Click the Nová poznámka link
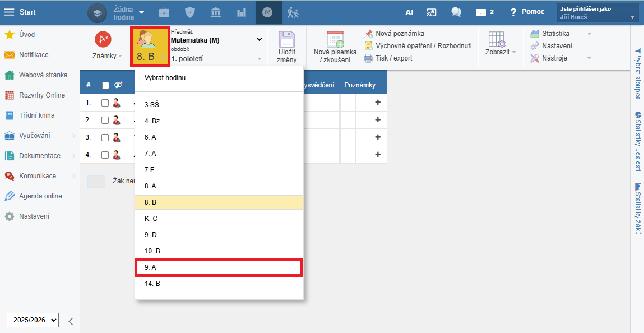The image size is (644, 333). [399, 34]
